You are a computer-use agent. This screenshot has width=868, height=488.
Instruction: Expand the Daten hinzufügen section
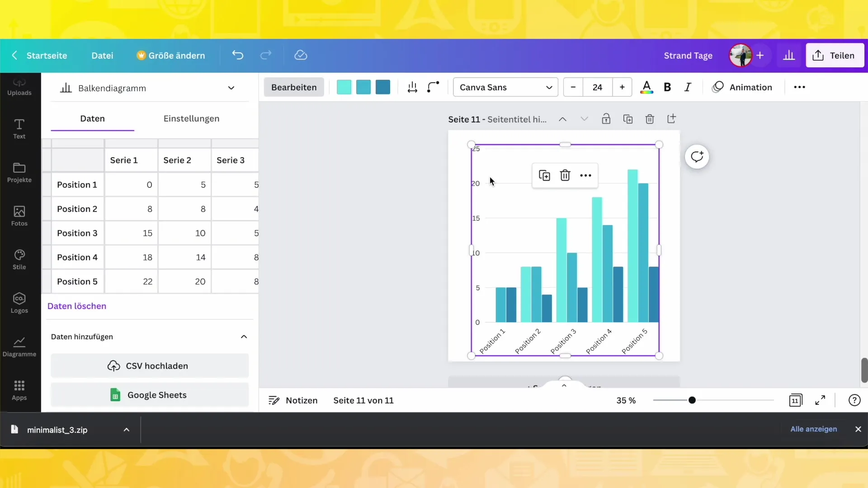tap(245, 337)
